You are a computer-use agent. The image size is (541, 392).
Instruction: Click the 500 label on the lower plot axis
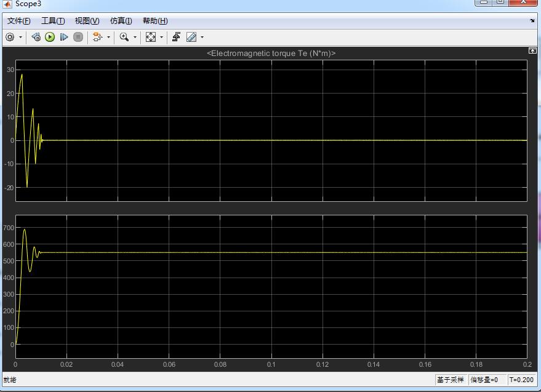[9, 261]
